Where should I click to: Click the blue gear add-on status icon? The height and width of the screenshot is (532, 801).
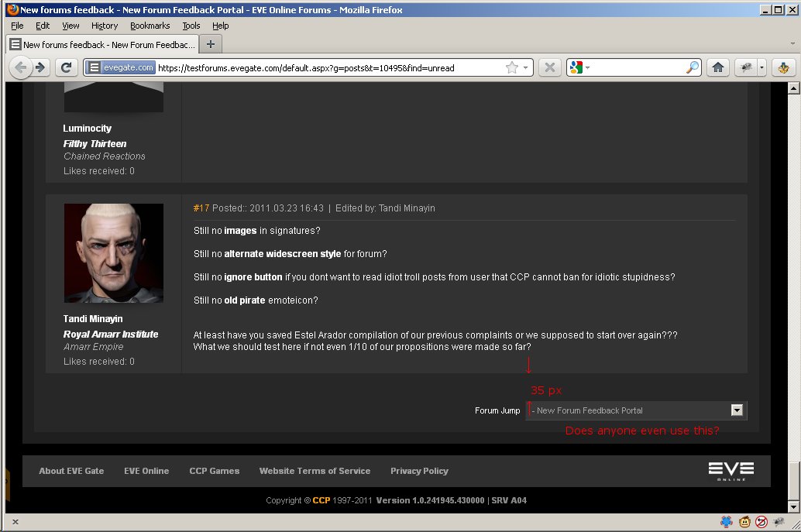click(727, 522)
